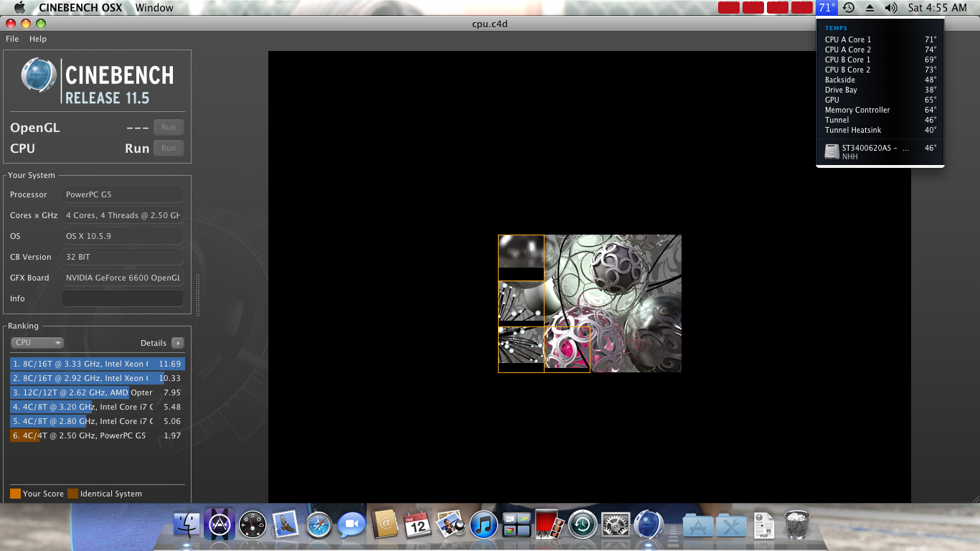Click the purple App Store-style dock icon

point(220,524)
